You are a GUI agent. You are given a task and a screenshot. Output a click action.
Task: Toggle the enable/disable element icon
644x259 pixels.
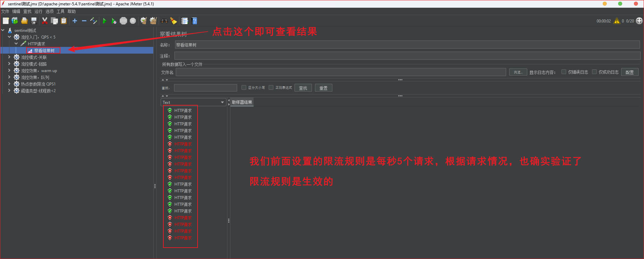94,21
